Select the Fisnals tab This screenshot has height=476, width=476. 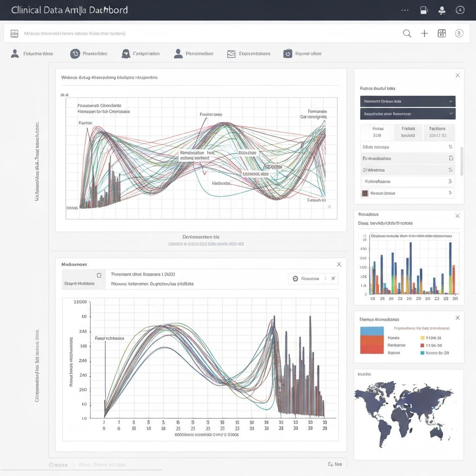pyautogui.click(x=408, y=132)
